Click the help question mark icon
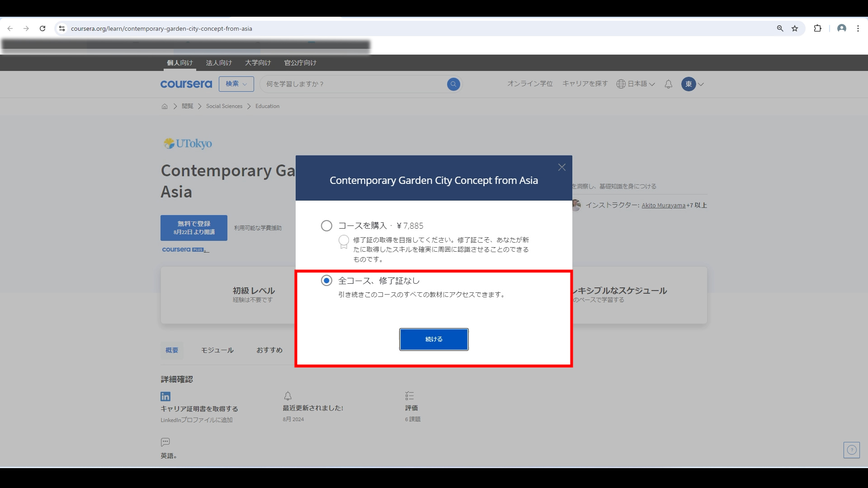Viewport: 868px width, 488px height. pyautogui.click(x=851, y=450)
